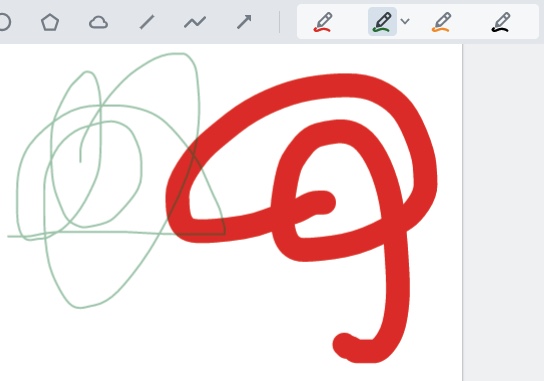544x381 pixels.
Task: Click the small red hook inside the loop
Action: 317,203
